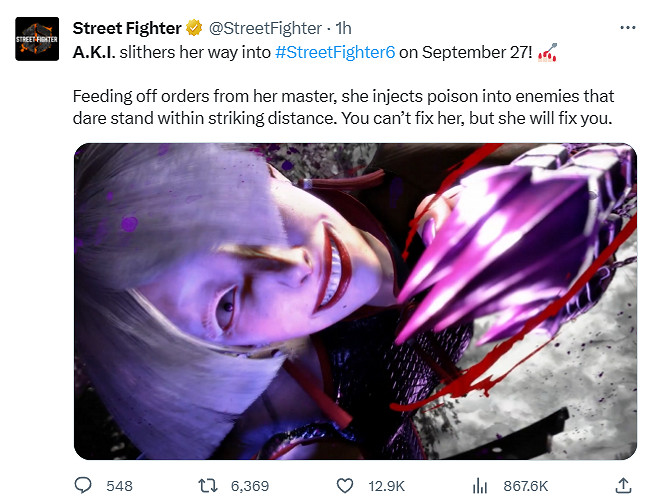655x503 pixels.
Task: Click the "Street Fighter" display name
Action: tap(126, 29)
